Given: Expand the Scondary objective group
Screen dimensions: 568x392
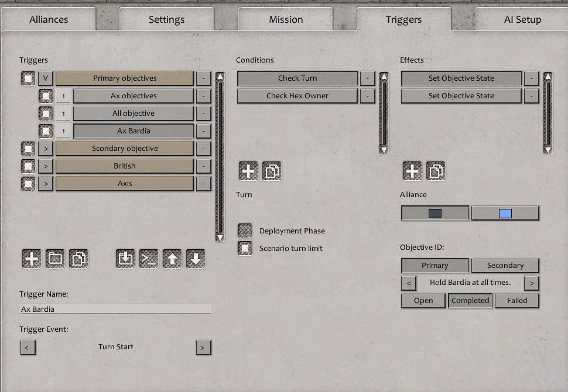Looking at the screenshot, I should pos(46,149).
